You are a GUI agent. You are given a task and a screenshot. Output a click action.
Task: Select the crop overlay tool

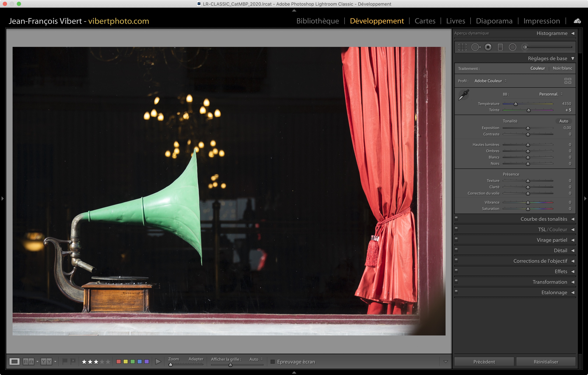tap(462, 47)
